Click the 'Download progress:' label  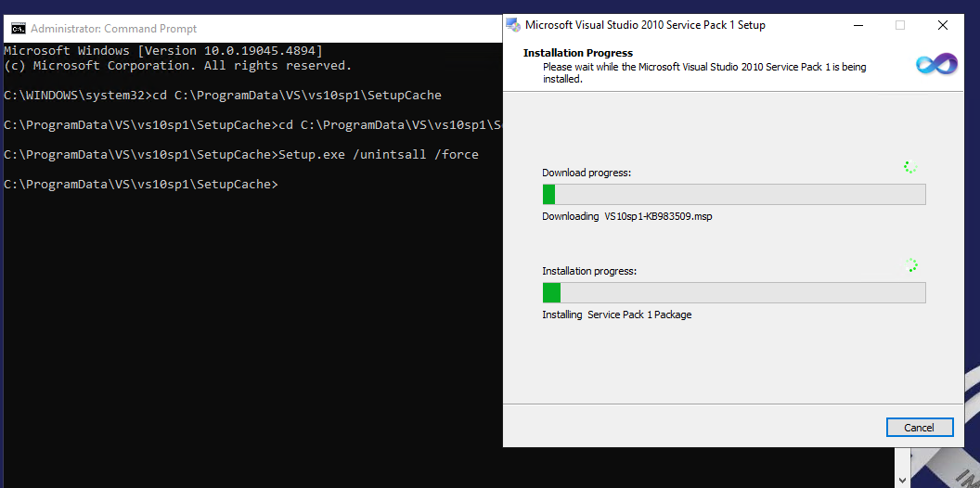[587, 173]
